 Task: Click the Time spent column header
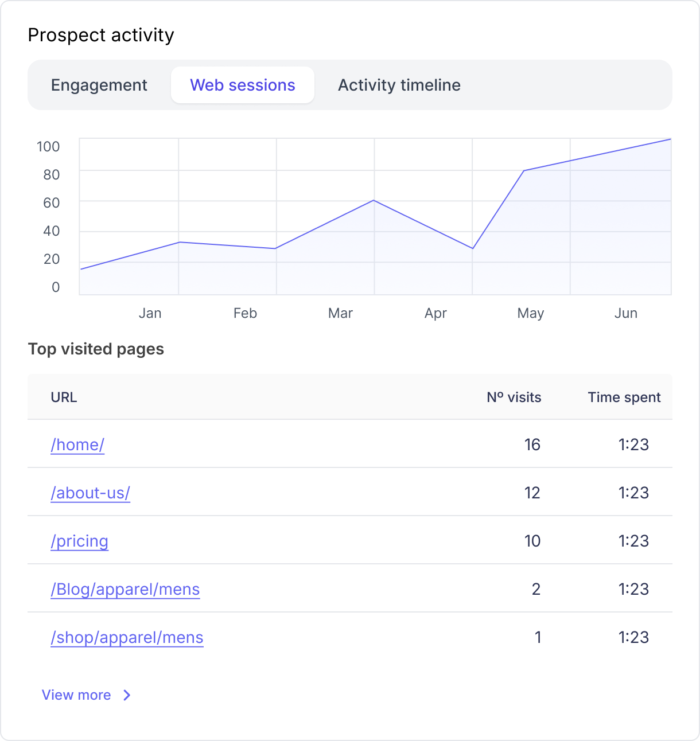tap(624, 397)
